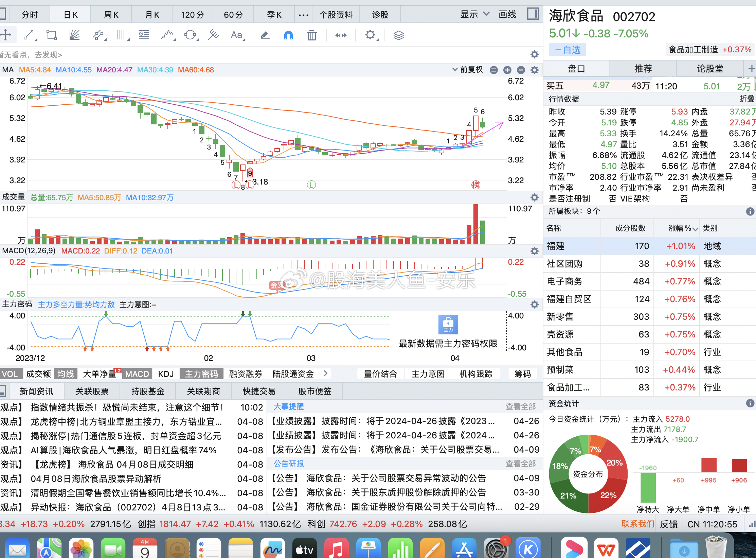Select the rectangle drawing tool

pos(52,35)
